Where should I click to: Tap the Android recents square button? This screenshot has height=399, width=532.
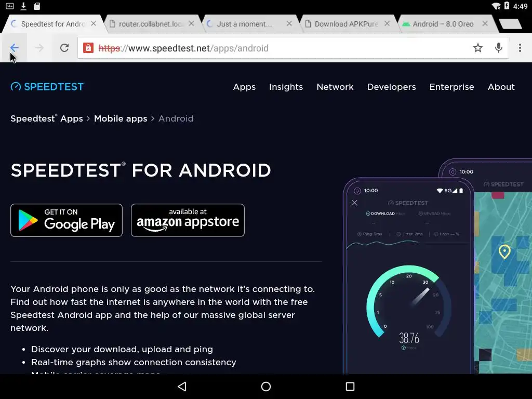350,387
